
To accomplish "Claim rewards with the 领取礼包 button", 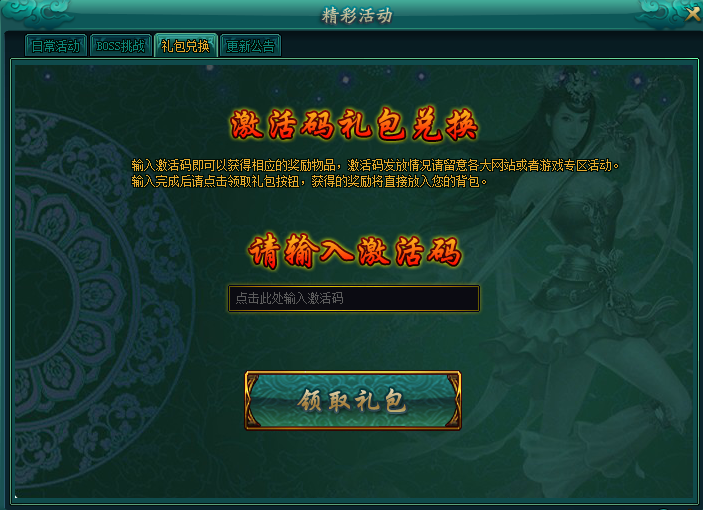I will click(353, 401).
